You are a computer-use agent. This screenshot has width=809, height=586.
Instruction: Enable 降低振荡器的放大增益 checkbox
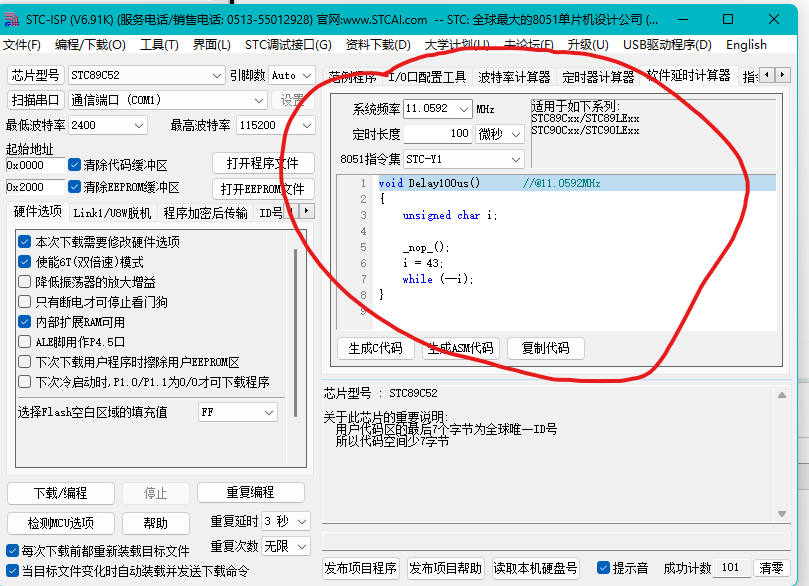(x=24, y=282)
